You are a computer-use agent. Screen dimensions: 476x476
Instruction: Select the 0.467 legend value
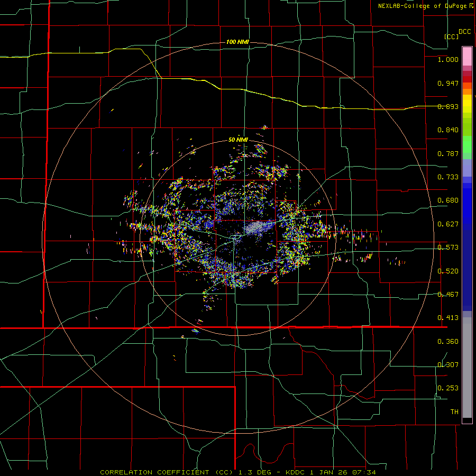click(x=448, y=295)
